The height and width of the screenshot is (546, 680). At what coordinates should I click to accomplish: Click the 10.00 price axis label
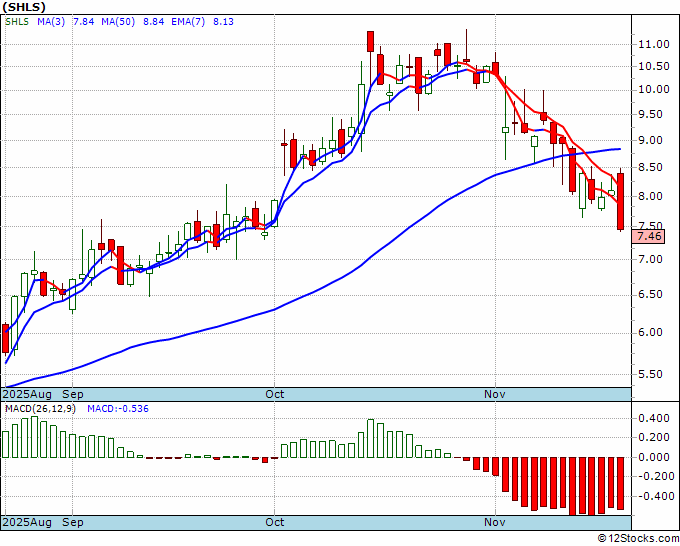[x=654, y=90]
